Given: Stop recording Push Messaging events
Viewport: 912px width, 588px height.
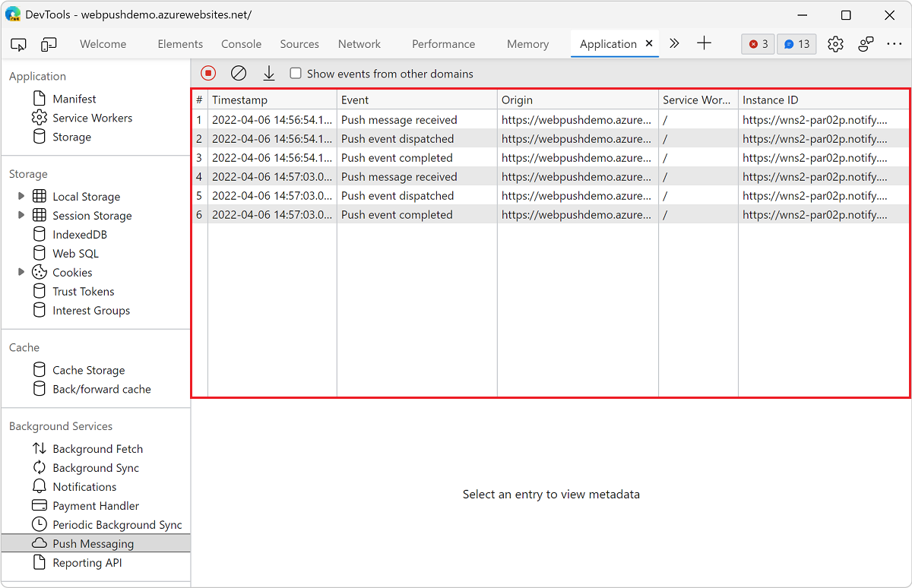Looking at the screenshot, I should pos(207,73).
